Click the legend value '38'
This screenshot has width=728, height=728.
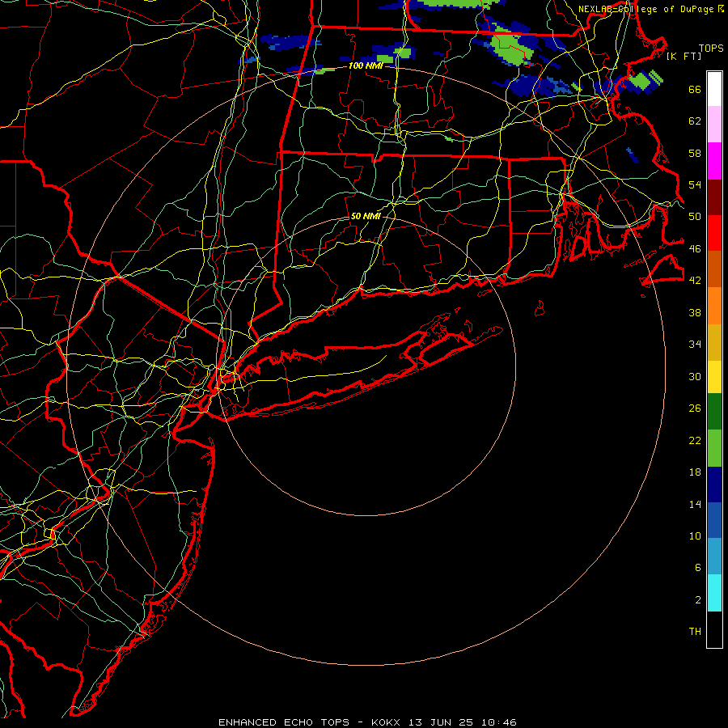point(695,312)
